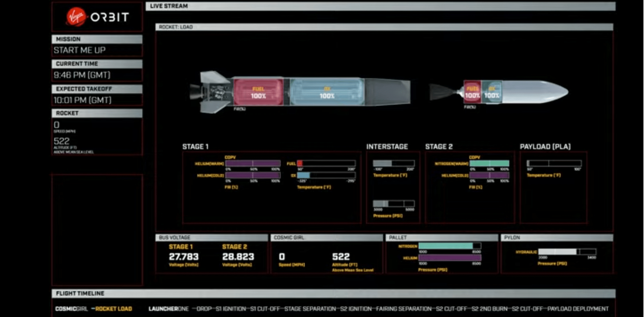
Task: Select the payload fairing nose cone graphic
Action: (535, 92)
